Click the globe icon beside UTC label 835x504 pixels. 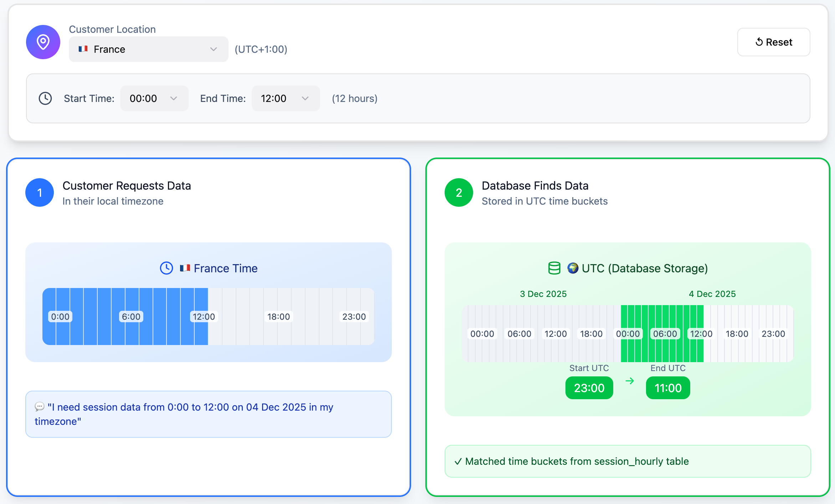573,268
